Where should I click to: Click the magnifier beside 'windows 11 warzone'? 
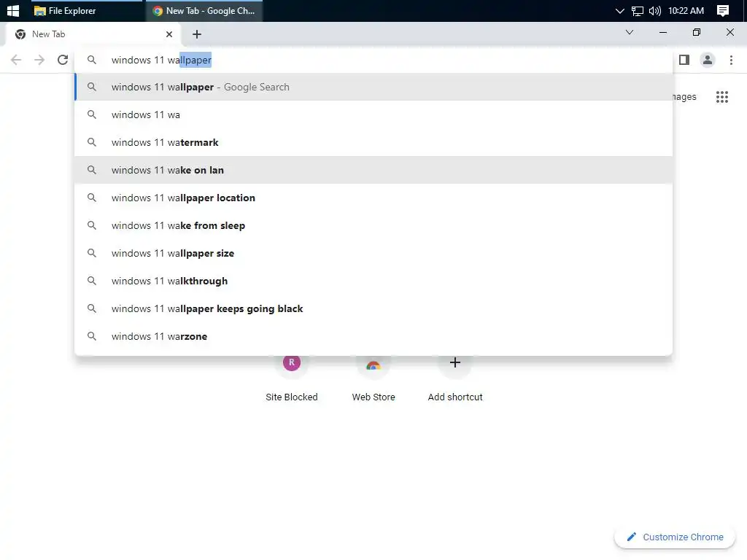coord(91,336)
